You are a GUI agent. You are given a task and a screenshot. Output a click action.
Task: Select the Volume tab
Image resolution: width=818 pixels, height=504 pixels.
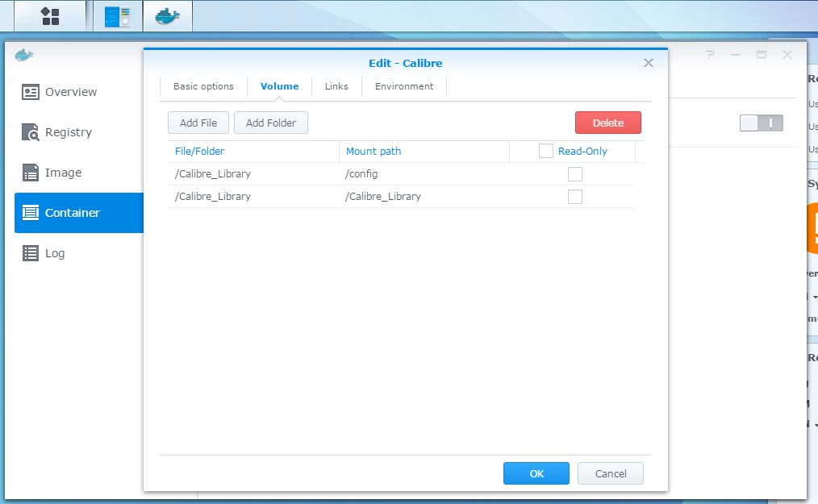280,86
